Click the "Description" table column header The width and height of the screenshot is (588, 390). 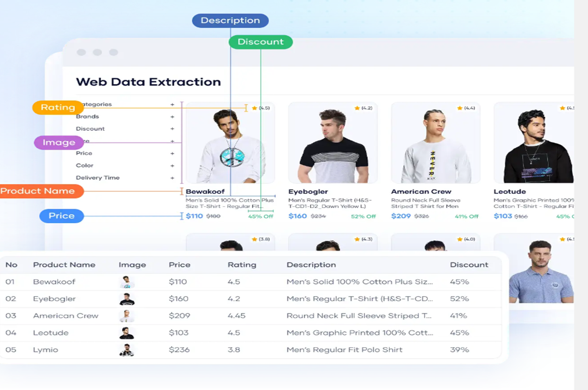click(311, 265)
